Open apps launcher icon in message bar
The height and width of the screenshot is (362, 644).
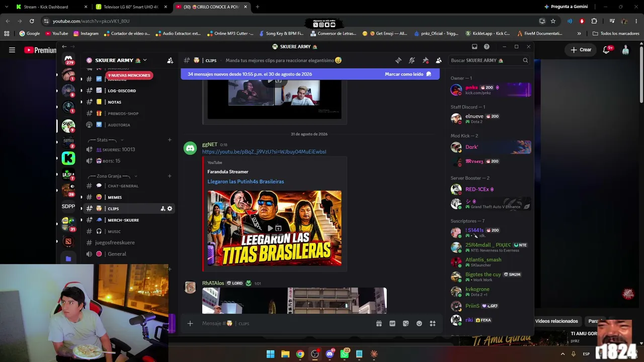click(x=432, y=324)
